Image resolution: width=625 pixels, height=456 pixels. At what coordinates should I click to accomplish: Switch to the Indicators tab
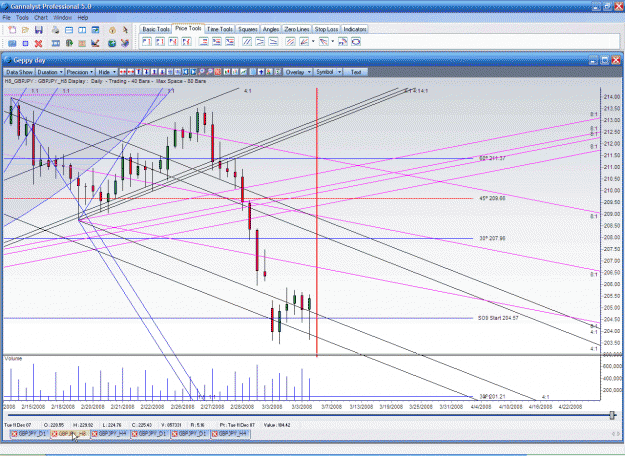pos(355,29)
